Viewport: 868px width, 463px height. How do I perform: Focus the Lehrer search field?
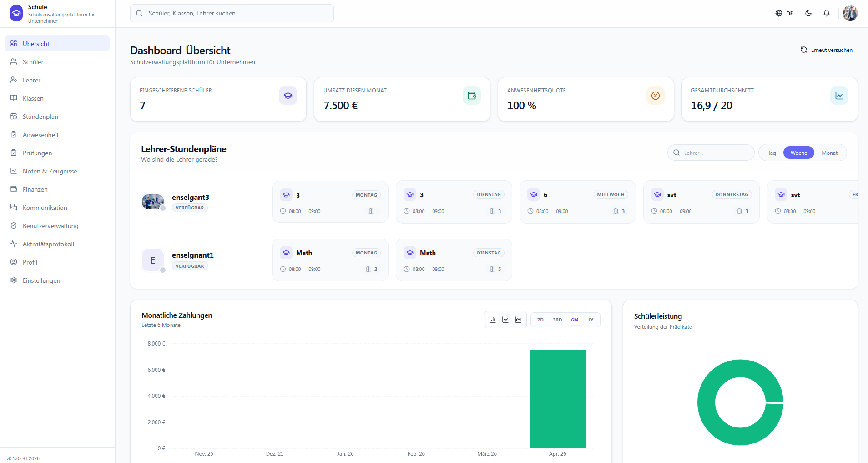(711, 153)
